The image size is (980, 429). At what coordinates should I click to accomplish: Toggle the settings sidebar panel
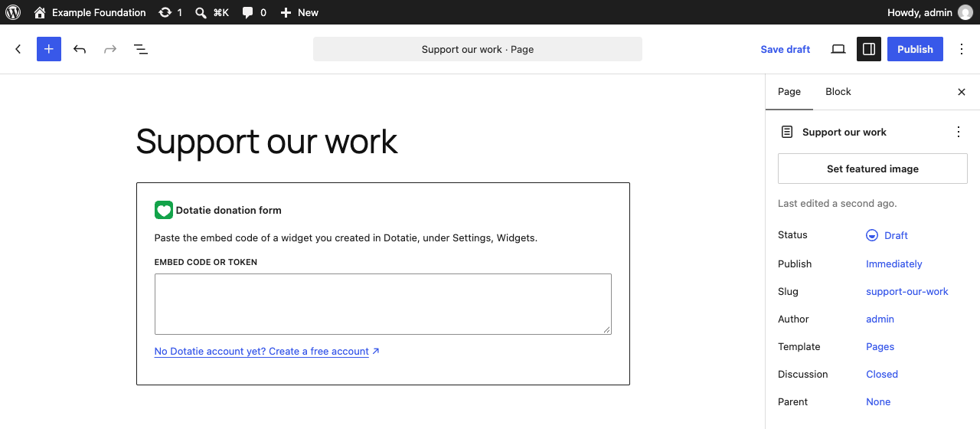tap(869, 49)
